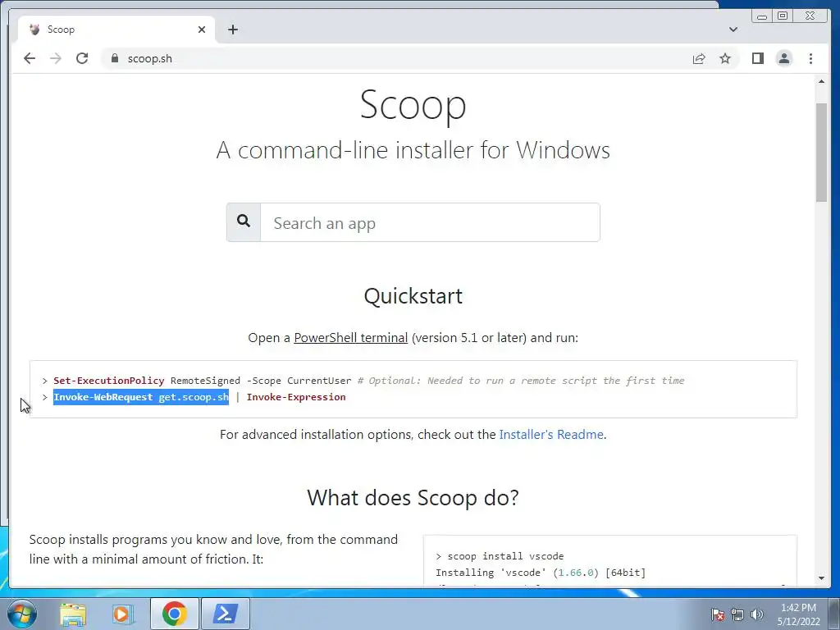This screenshot has width=840, height=630.
Task: Click the Action Center flag tray icon
Action: 718,614
